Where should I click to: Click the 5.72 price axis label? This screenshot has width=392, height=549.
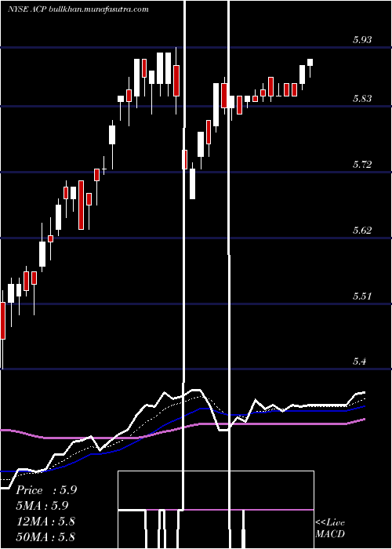point(362,164)
